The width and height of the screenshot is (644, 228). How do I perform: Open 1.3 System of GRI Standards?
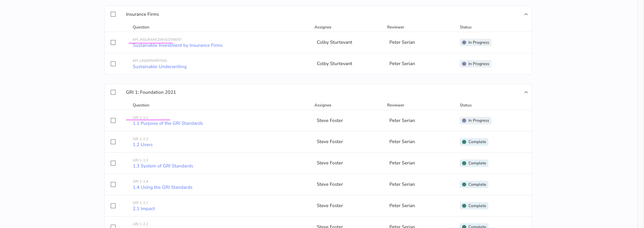click(x=163, y=166)
